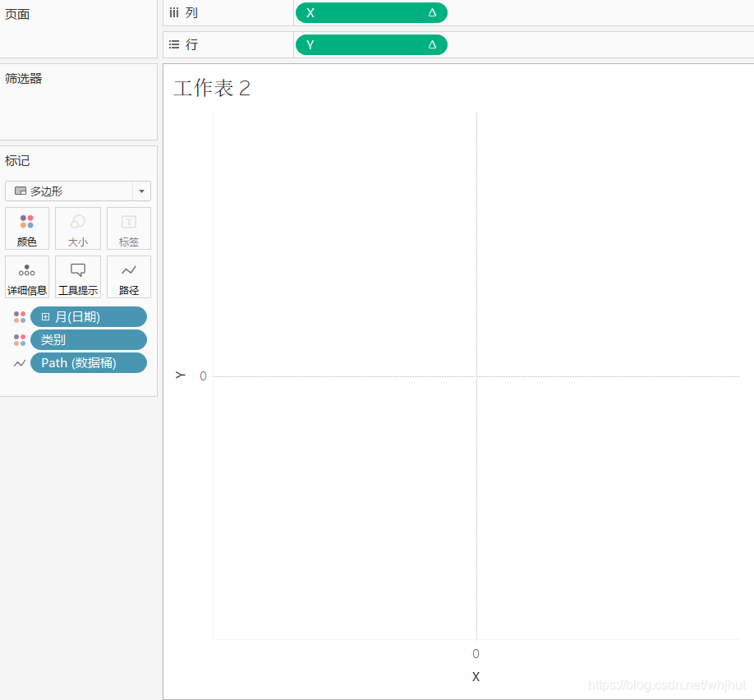Click color icon beside 类别 pill
Screen dimensions: 754x700
20,339
